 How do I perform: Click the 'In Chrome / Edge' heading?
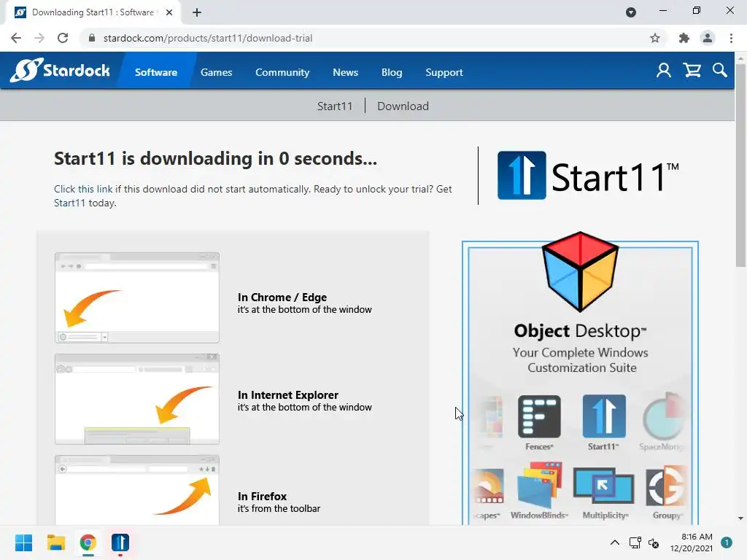click(282, 297)
